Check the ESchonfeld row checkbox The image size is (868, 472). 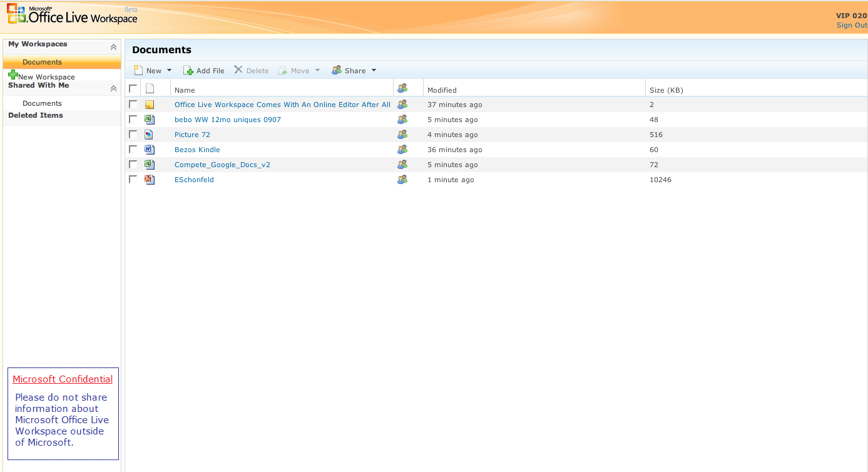pos(133,179)
